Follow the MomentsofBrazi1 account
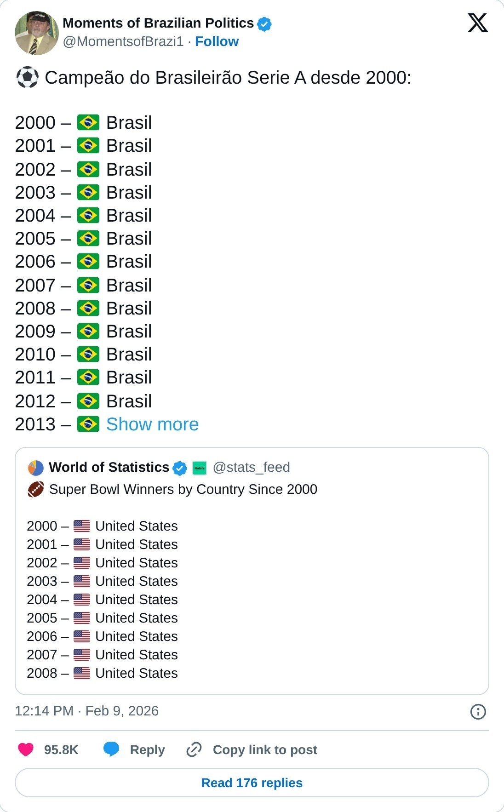 tap(217, 41)
